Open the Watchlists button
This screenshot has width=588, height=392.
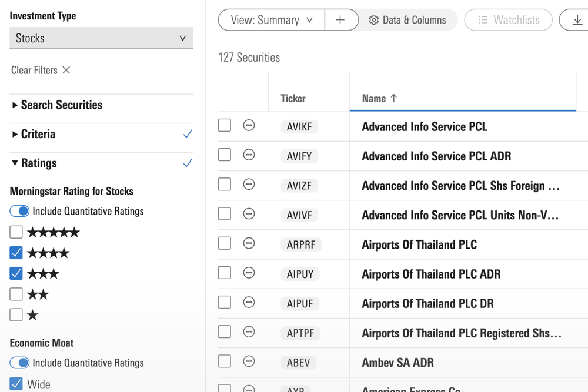pos(508,20)
